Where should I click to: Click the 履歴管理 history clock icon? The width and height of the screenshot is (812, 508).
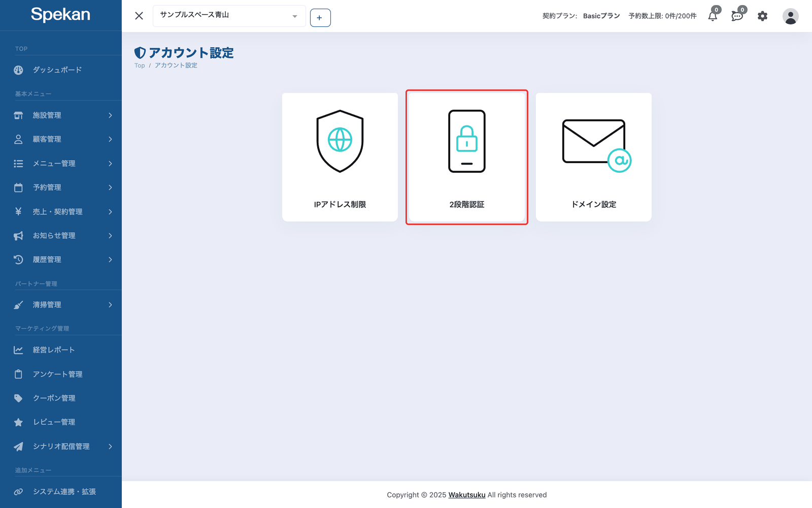point(18,260)
